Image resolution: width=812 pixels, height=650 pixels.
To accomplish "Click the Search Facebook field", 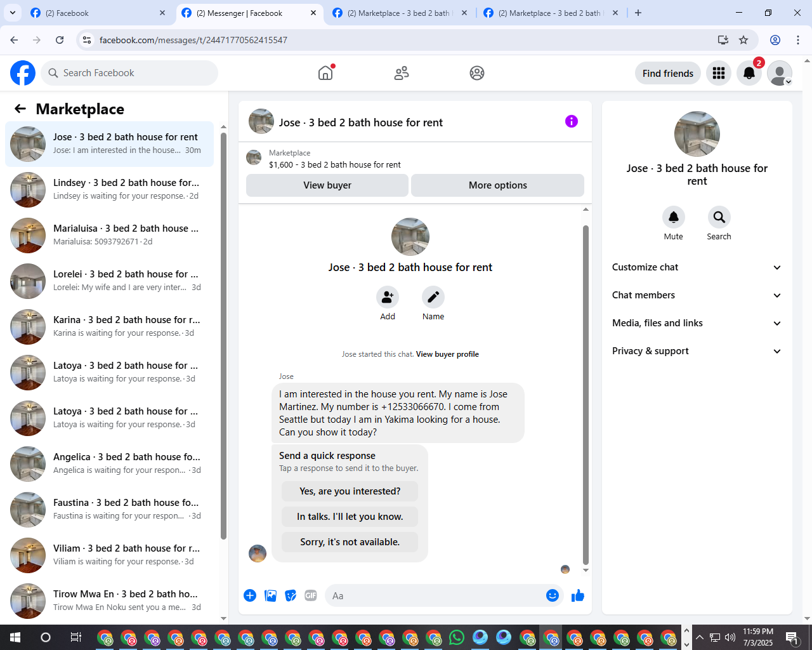I will point(129,73).
